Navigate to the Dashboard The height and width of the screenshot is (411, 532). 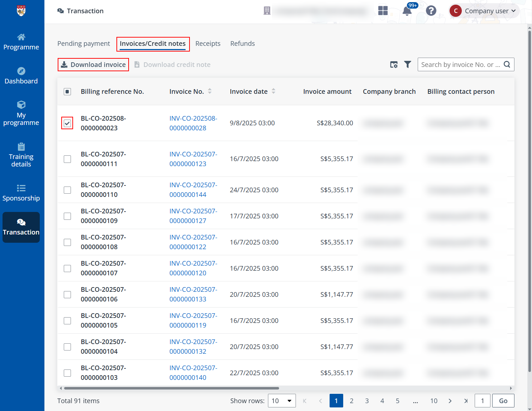click(x=21, y=76)
